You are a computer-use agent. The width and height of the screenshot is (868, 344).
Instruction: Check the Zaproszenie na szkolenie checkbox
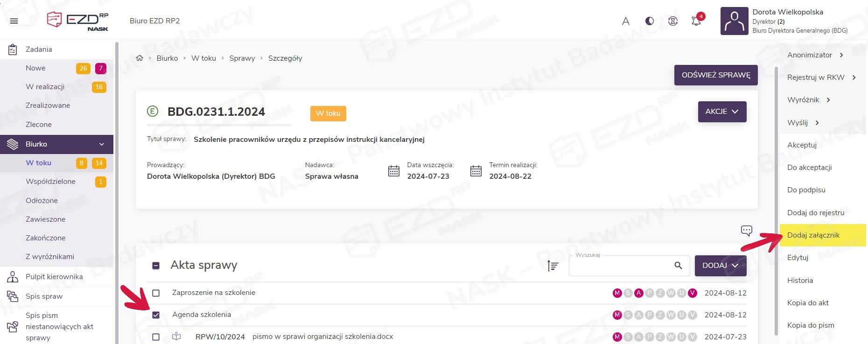tap(156, 293)
